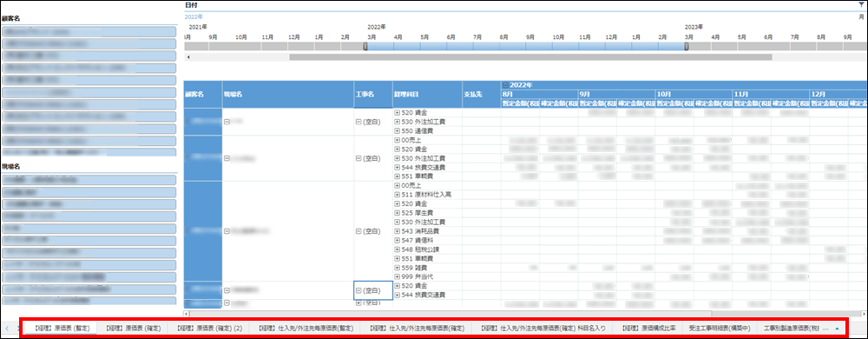868x339 pixels.
Task: Expand the 550 通信費 row
Action: tap(397, 130)
